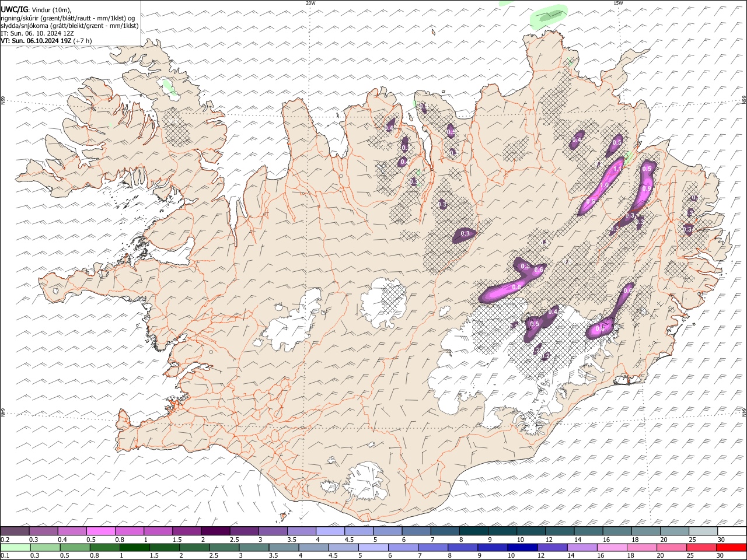This screenshot has width=747, height=560.
Task: Select lower-row green swatch between 0.8 and 1
Action: (x=104, y=547)
